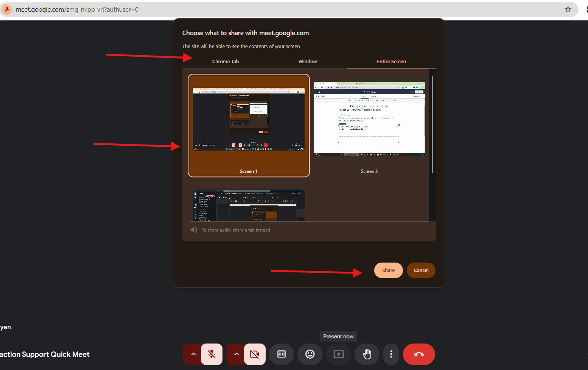588x370 pixels.
Task: Expand the video settings chevron beside the camera
Action: pos(236,354)
